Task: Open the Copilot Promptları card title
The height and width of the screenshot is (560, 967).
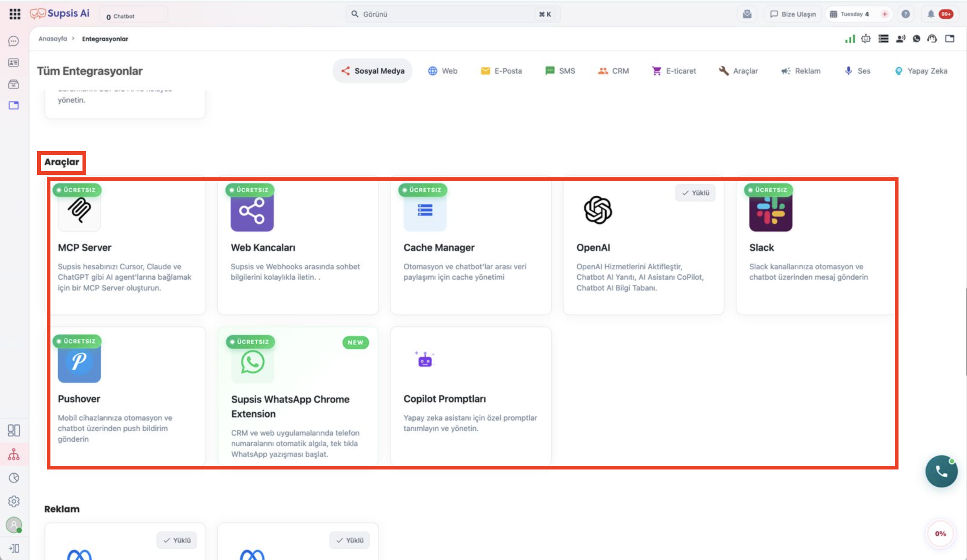Action: pos(444,398)
